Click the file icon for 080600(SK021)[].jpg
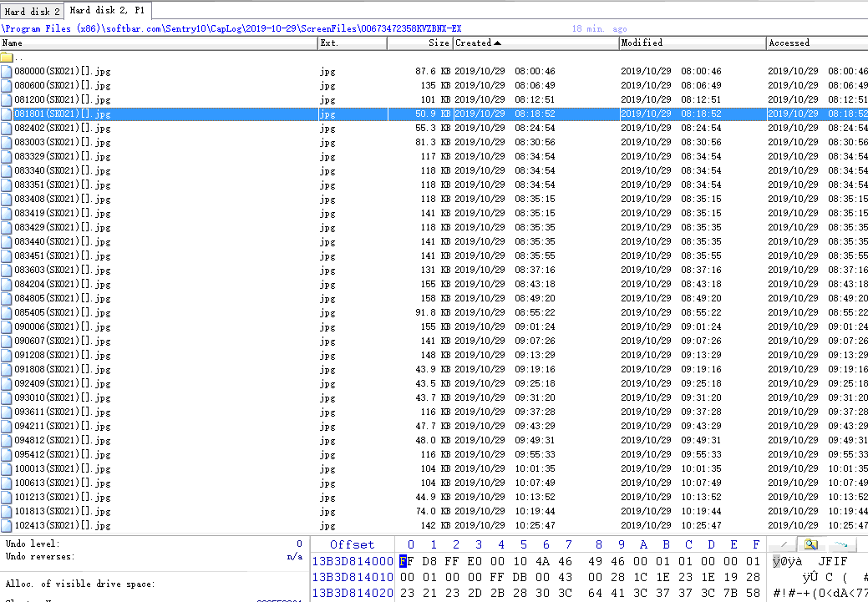868x602 pixels. tap(6, 86)
